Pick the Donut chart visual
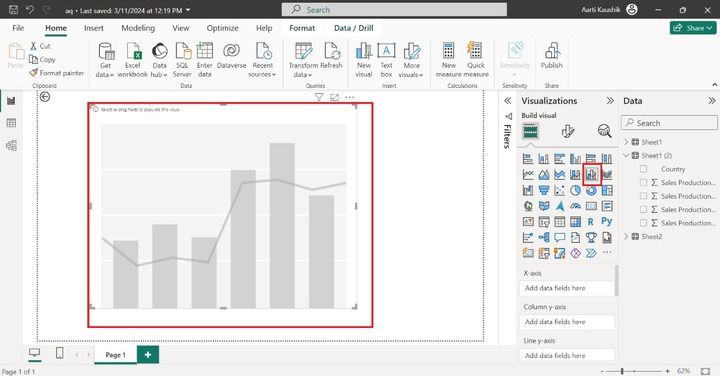This screenshot has height=376, width=720. click(591, 190)
